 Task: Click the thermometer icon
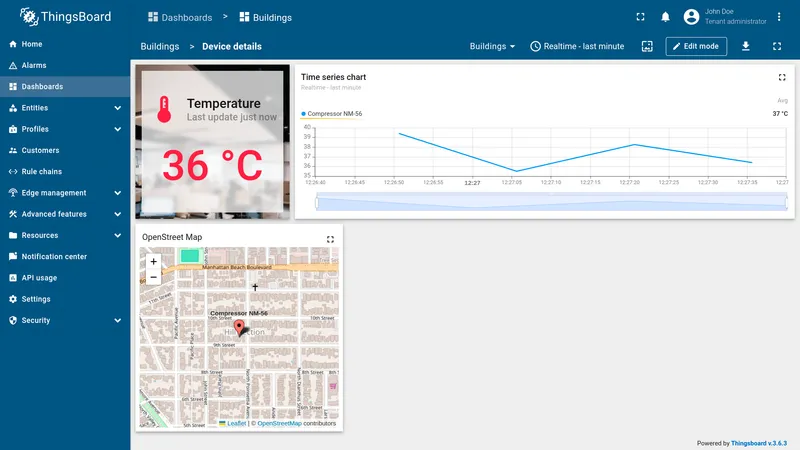point(164,109)
